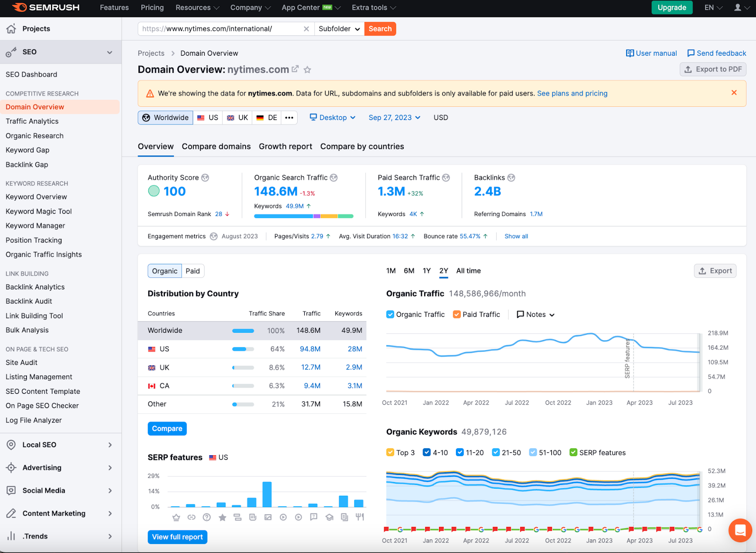Click the US traffic share bar
Viewport: 756px width, 553px height.
(243, 349)
